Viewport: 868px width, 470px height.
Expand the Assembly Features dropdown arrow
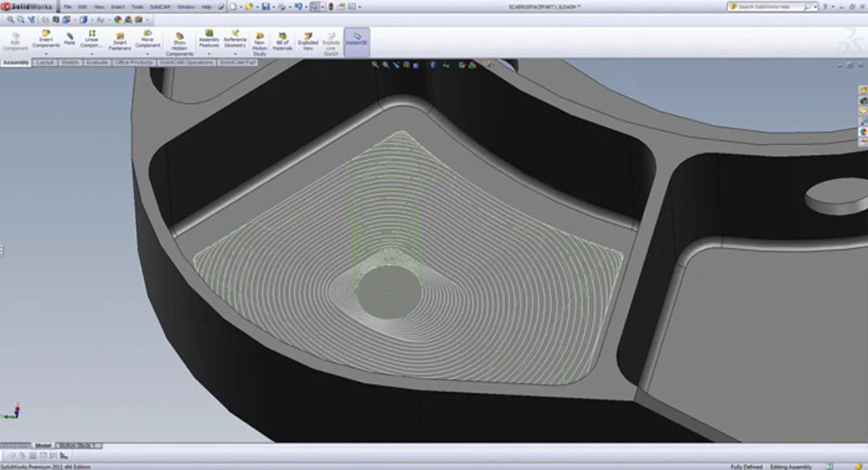point(209,53)
